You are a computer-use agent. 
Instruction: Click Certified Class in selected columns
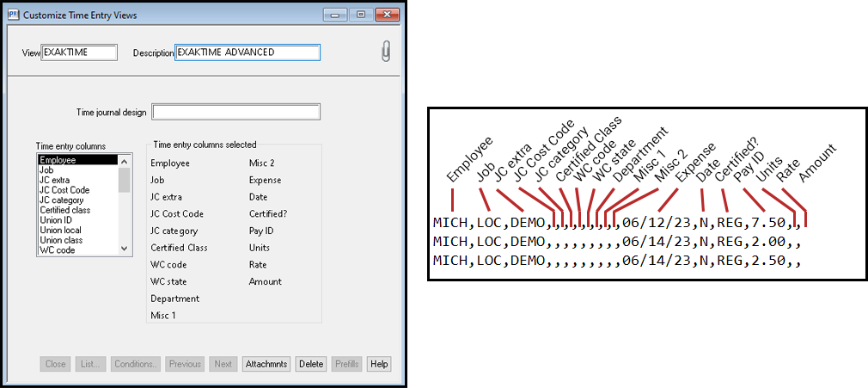click(x=179, y=248)
